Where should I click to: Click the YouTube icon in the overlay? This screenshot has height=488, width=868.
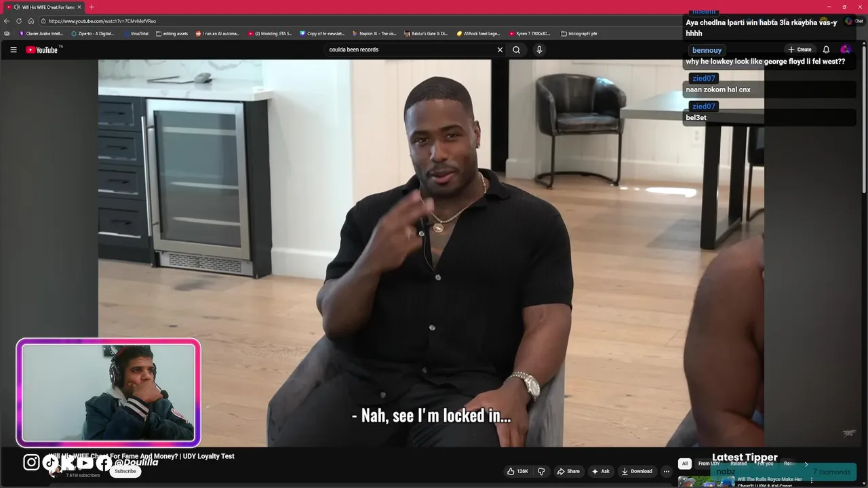pos(85,462)
